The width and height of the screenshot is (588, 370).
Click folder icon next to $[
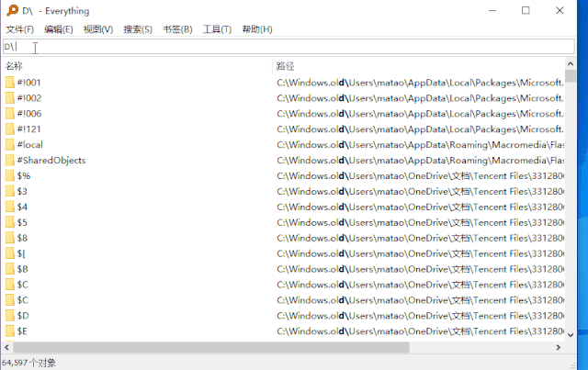pos(10,253)
